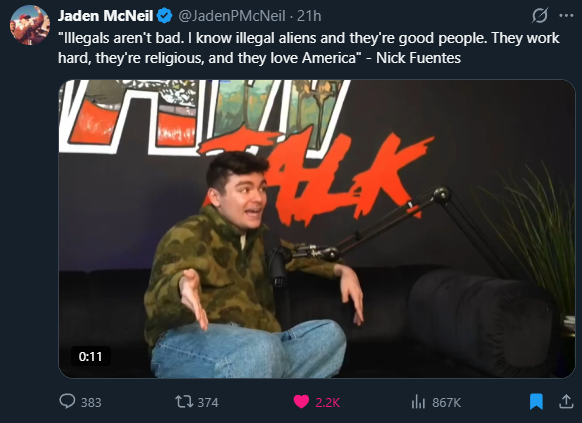The image size is (582, 423).
Task: Open the @JadenPMcNeil handle link
Action: 232,16
